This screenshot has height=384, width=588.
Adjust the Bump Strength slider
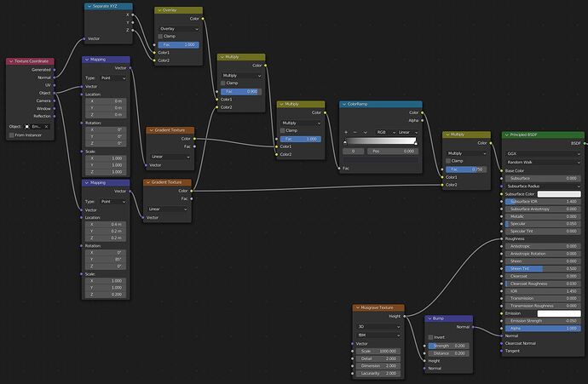click(448, 346)
